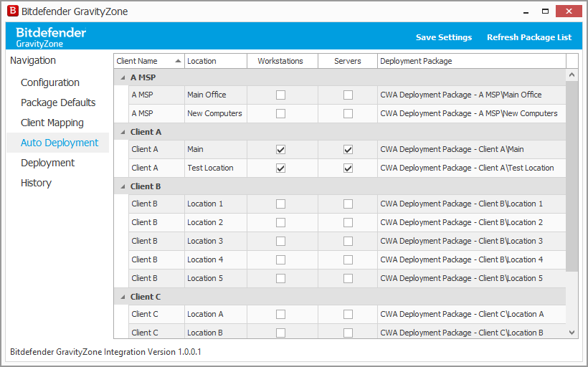Switch to the History page
Viewport: 588px width, 367px height.
click(x=36, y=183)
